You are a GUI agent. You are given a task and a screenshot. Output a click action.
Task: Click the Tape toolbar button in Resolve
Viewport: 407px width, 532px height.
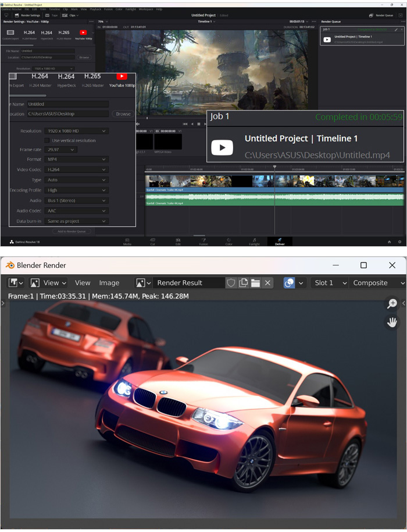click(x=52, y=15)
